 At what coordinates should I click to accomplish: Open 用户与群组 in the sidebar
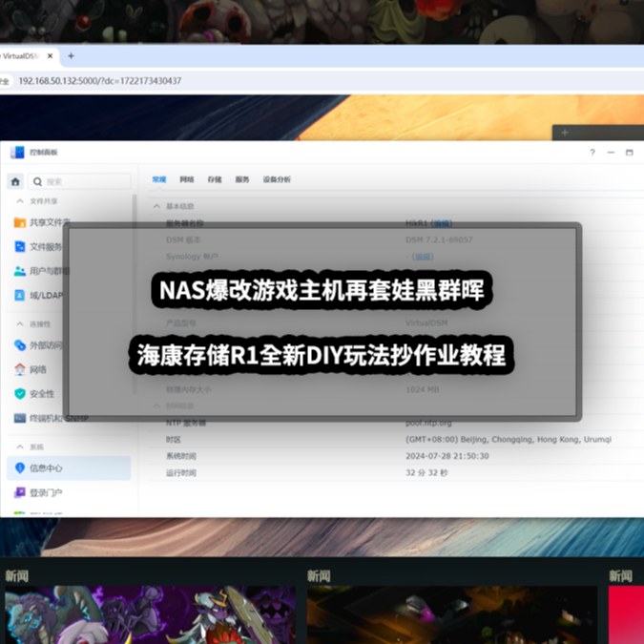tap(42, 271)
